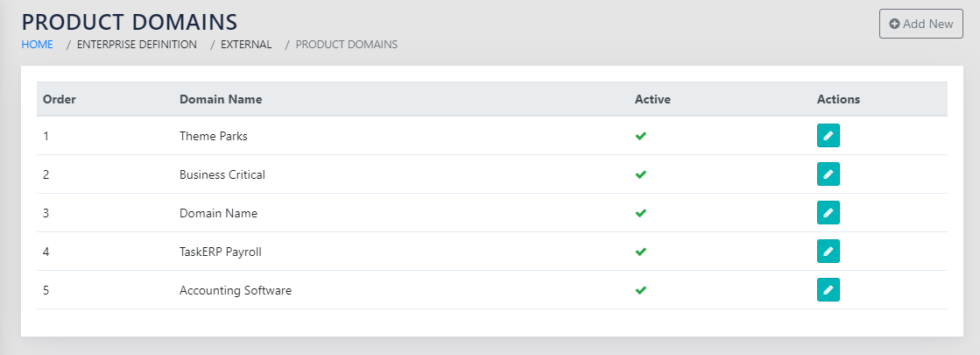Viewport: 980px width, 355px height.
Task: Click the Actions column header
Action: [838, 99]
